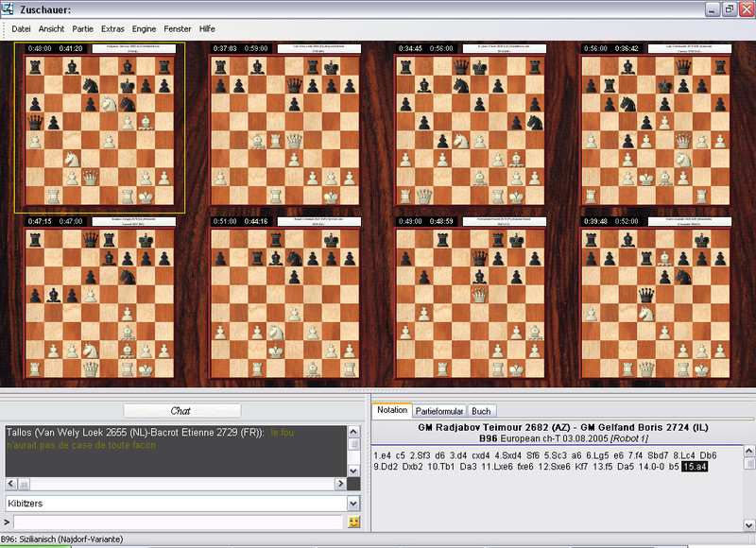Click the application icon in the title bar
This screenshot has height=548, width=756.
9,9
